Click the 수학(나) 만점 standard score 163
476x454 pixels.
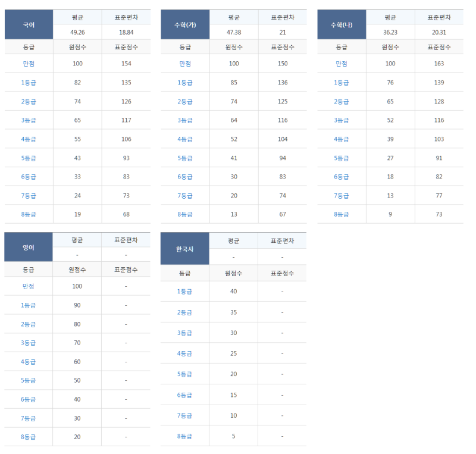[439, 64]
